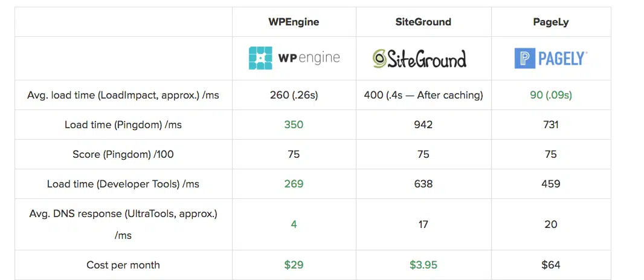Click the green 350 Pingdom value
This screenshot has width=644, height=280.
pyautogui.click(x=294, y=125)
